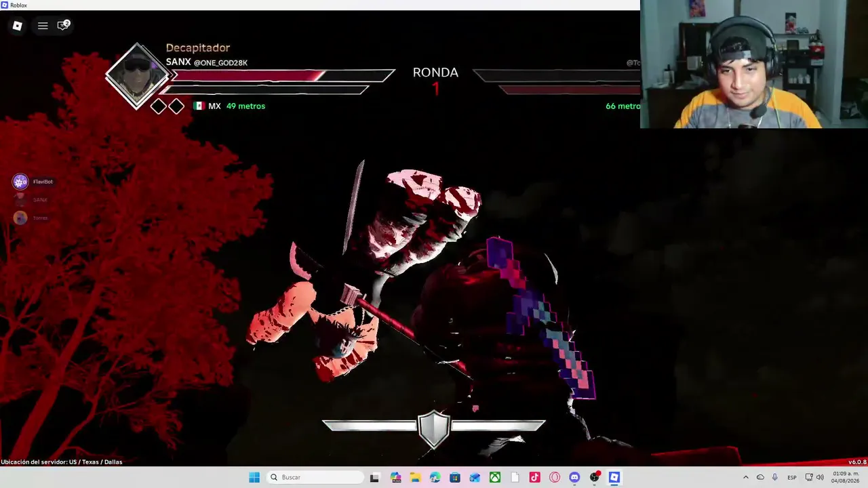This screenshot has height=488, width=868.
Task: Open the Roblox logo menu
Action: [x=18, y=26]
